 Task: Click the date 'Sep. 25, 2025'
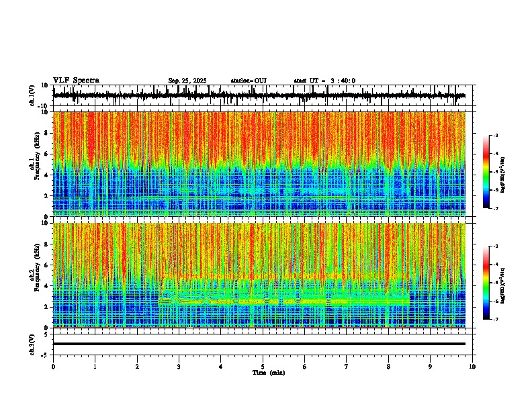187,81
